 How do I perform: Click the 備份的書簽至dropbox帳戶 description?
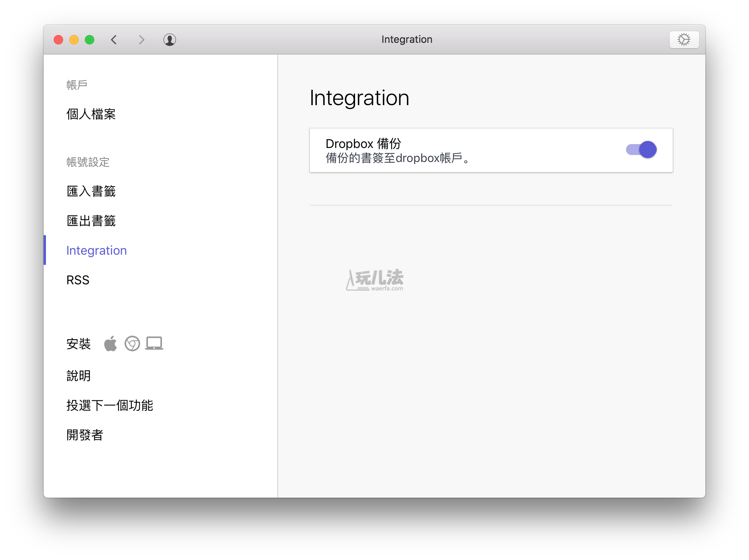[397, 158]
